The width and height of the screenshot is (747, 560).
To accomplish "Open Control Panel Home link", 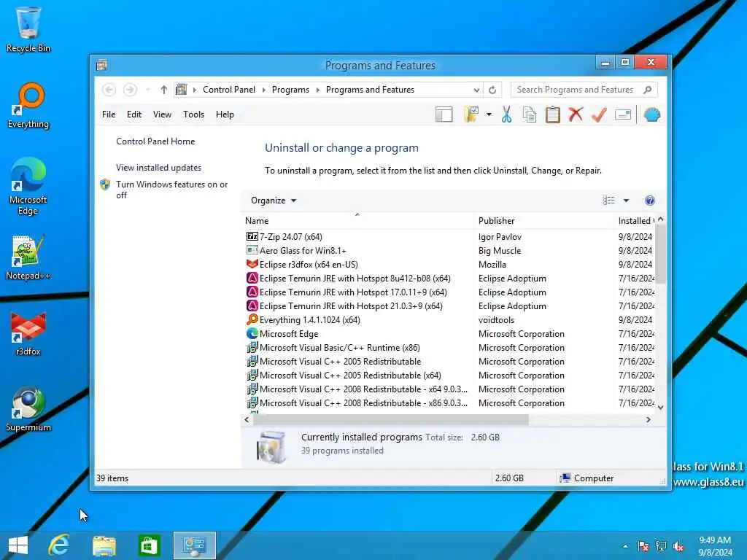I will pyautogui.click(x=155, y=141).
